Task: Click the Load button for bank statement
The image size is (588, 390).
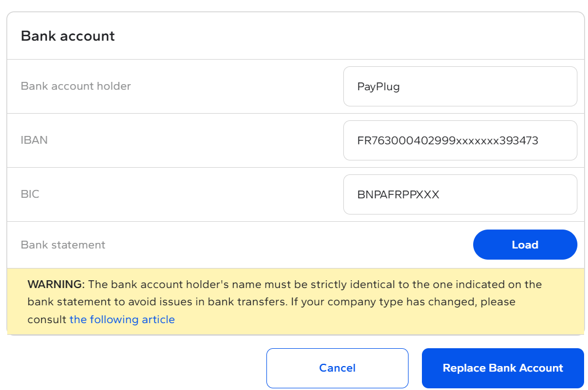Action: (x=525, y=245)
